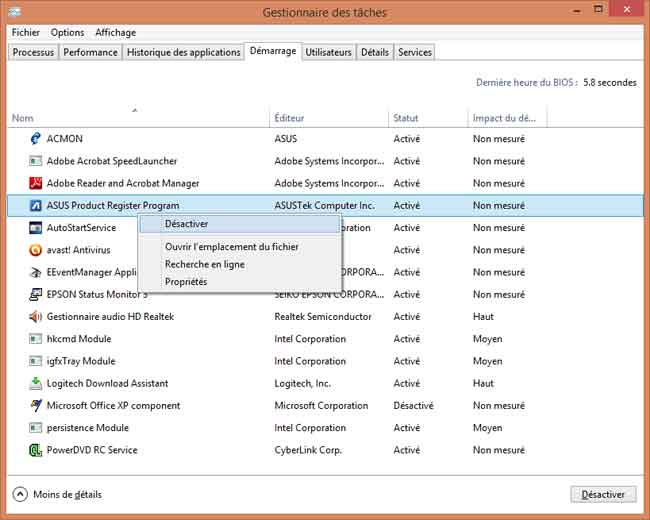
Task: Sort by the Éditeur column header
Action: click(329, 118)
